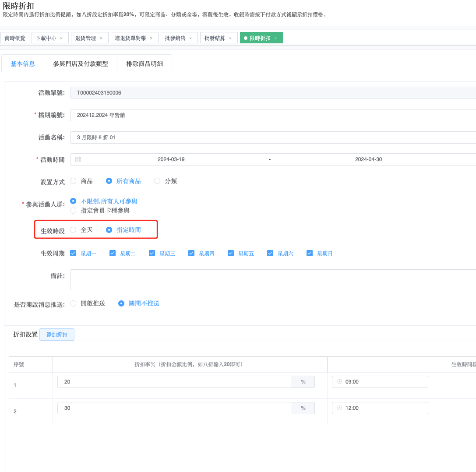This screenshot has width=476, height=472.
Task: Close the 限時折扣 tab
Action: pos(275,38)
